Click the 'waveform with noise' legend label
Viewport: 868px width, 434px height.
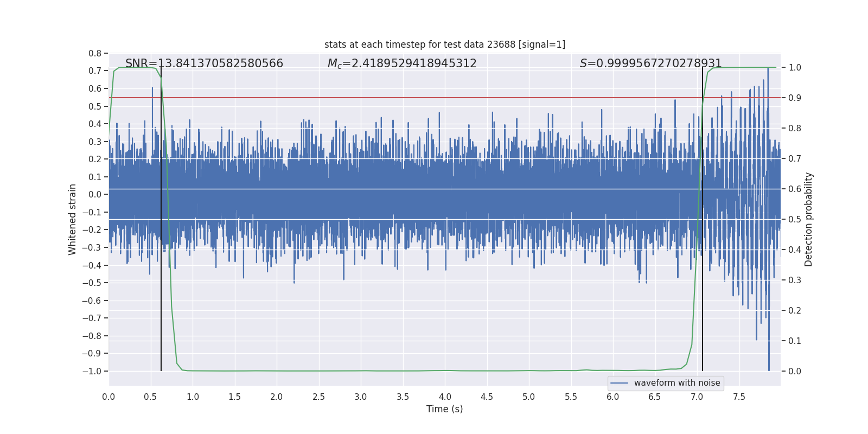(676, 383)
